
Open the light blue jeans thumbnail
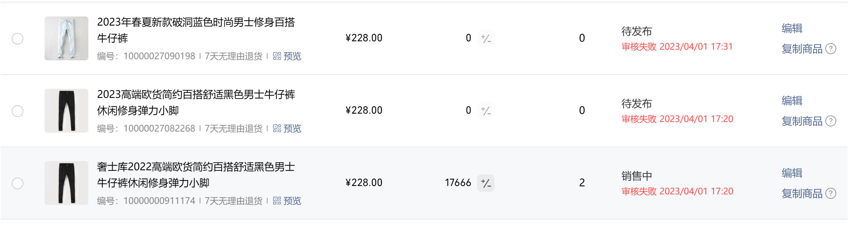66,38
